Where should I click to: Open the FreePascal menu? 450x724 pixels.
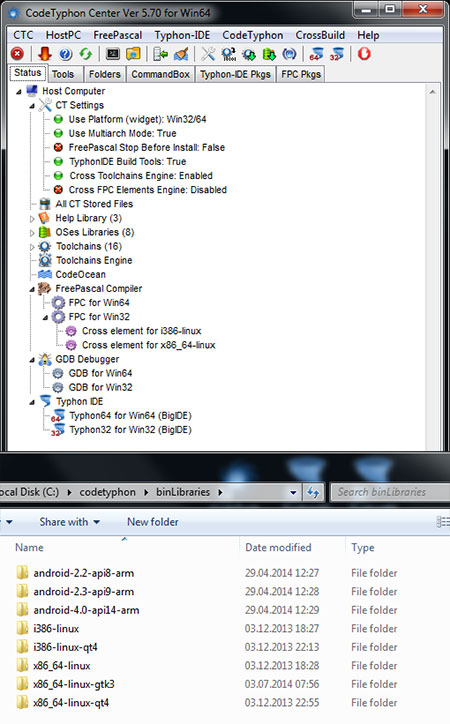(x=118, y=35)
